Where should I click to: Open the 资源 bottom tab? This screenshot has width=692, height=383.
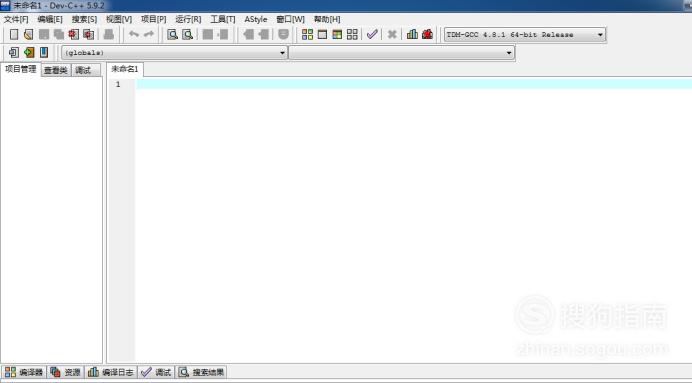click(66, 372)
